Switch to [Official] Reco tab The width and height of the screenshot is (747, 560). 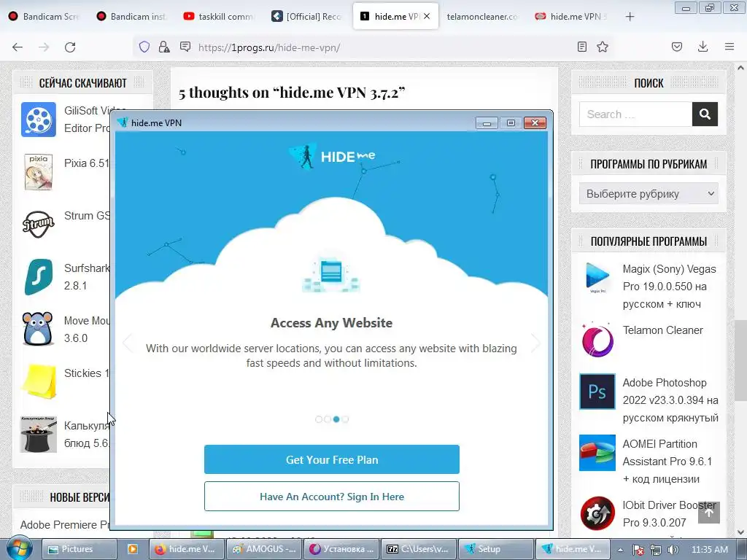[x=308, y=16]
